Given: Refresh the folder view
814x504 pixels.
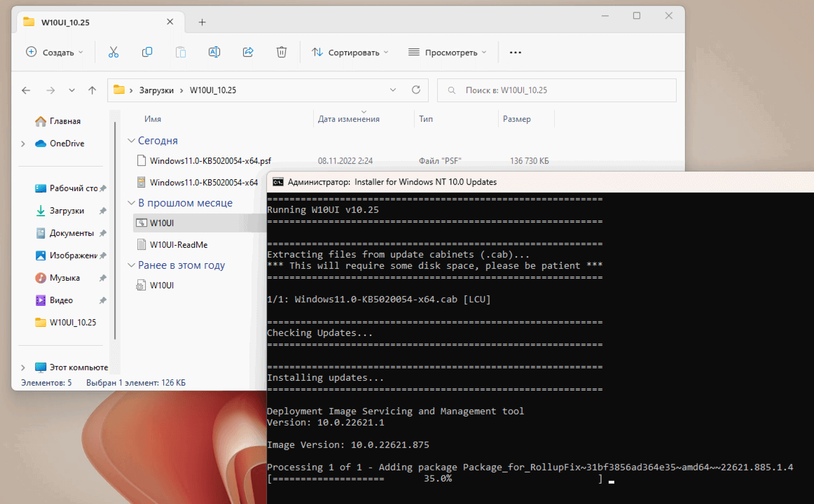Looking at the screenshot, I should pos(416,90).
